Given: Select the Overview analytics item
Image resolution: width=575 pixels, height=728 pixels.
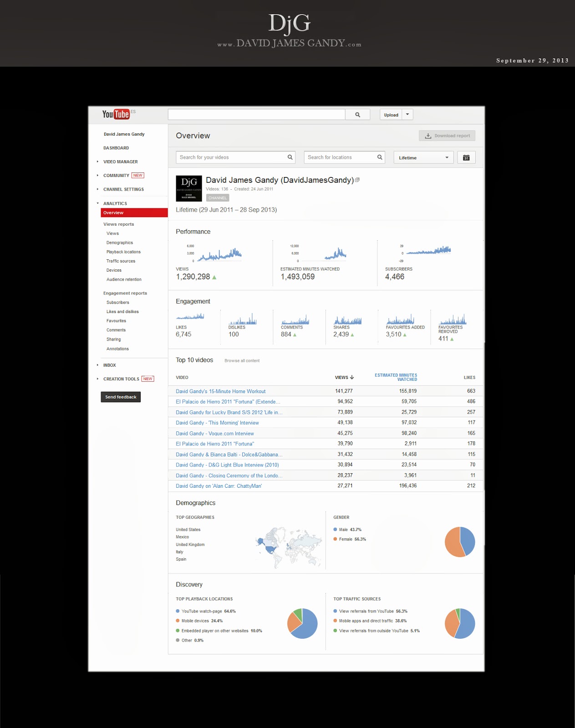Looking at the screenshot, I should [134, 212].
